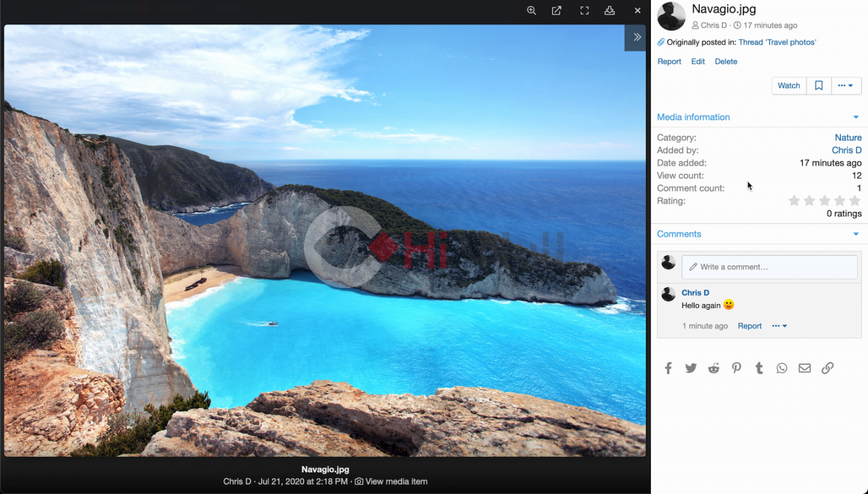Share on Tumblr
868x494 pixels.
pyautogui.click(x=759, y=368)
